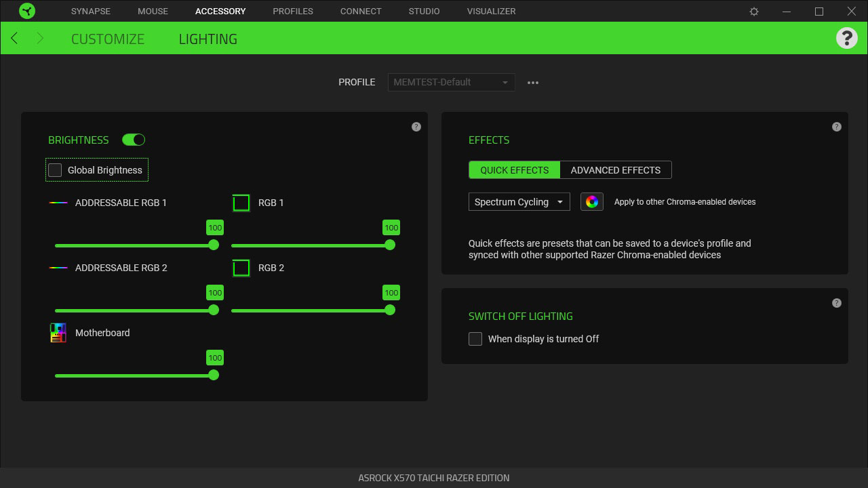
Task: Click the Chroma color wheel sync button
Action: 592,202
